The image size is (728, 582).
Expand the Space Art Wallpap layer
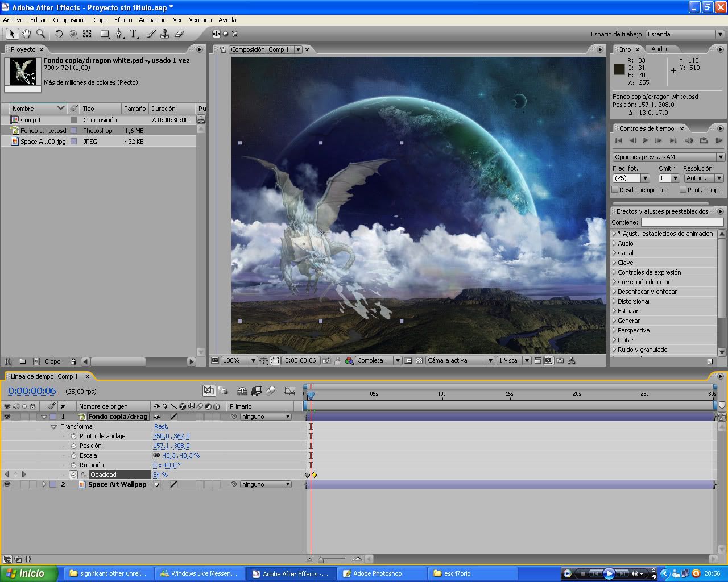(x=44, y=484)
